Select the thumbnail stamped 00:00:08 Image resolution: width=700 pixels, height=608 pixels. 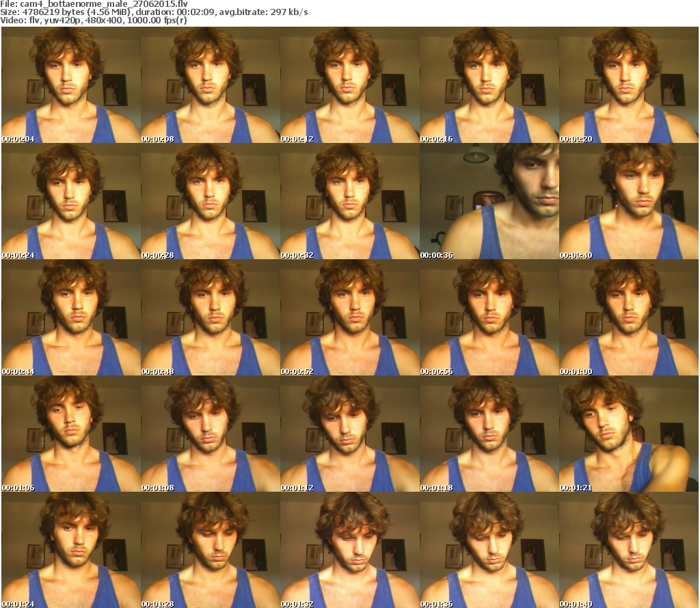[x=211, y=85]
